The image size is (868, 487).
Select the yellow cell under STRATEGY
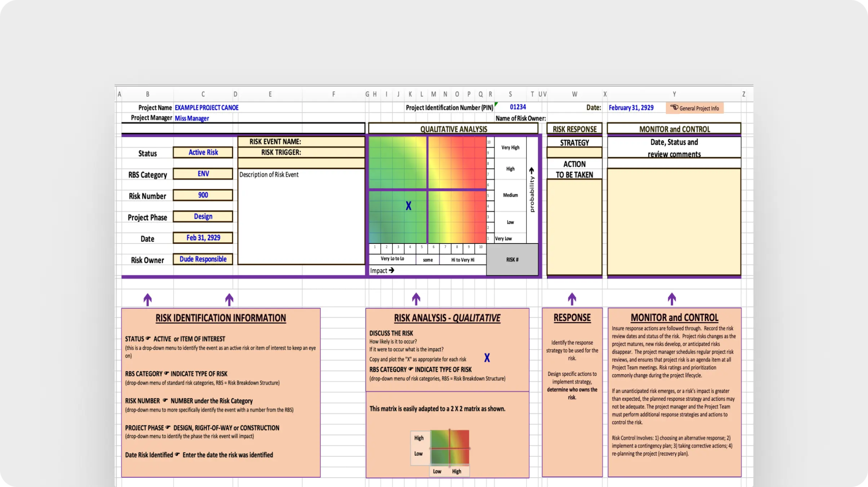click(x=574, y=152)
